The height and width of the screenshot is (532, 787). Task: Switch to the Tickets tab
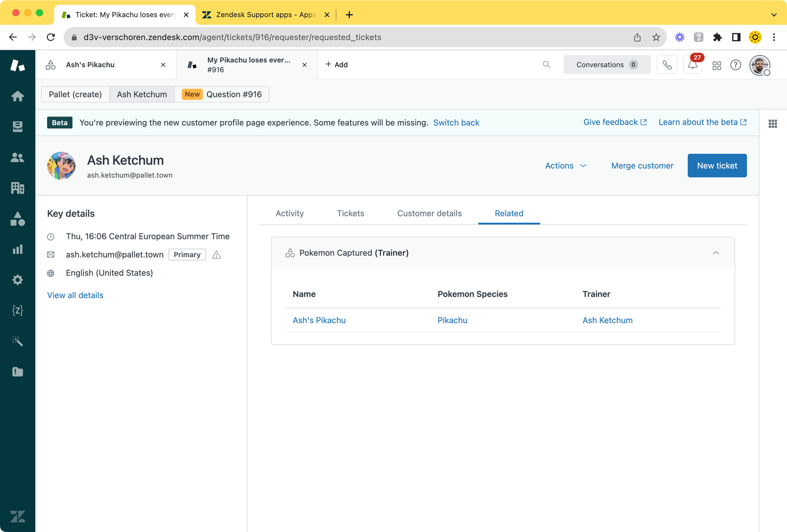point(350,213)
